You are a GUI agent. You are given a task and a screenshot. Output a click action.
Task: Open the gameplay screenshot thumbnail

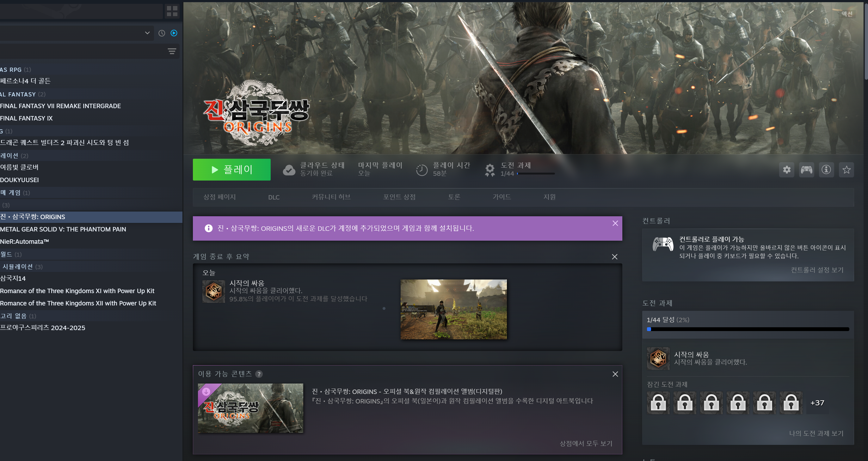453,309
